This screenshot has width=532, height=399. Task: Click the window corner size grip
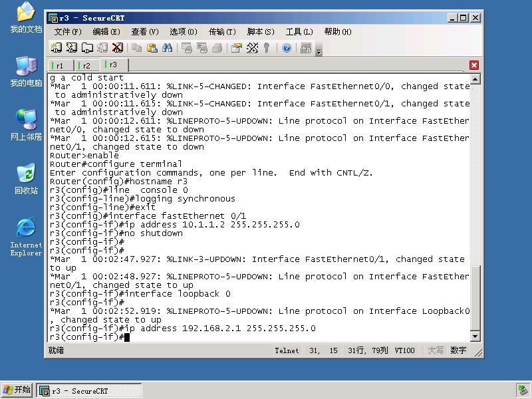478,352
